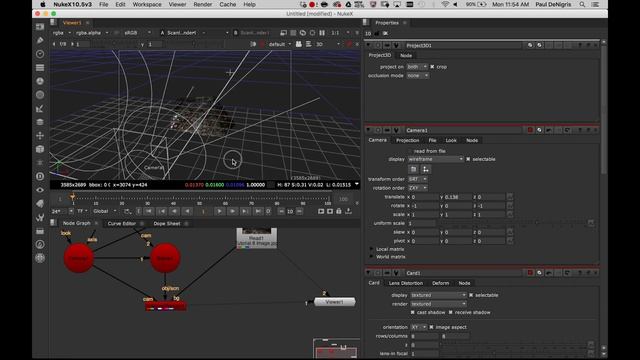Click the Views eye toolbar icon
The image size is (640, 360).
[x=40, y=190]
